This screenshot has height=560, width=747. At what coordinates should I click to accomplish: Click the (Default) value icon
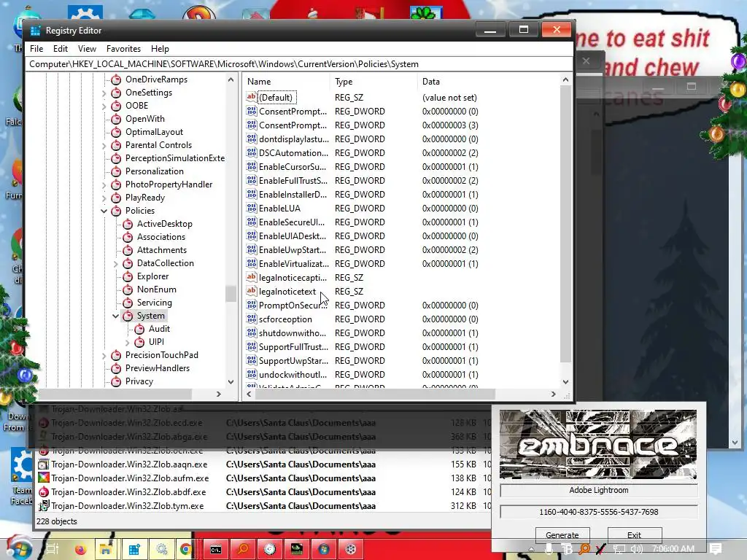[x=252, y=97]
